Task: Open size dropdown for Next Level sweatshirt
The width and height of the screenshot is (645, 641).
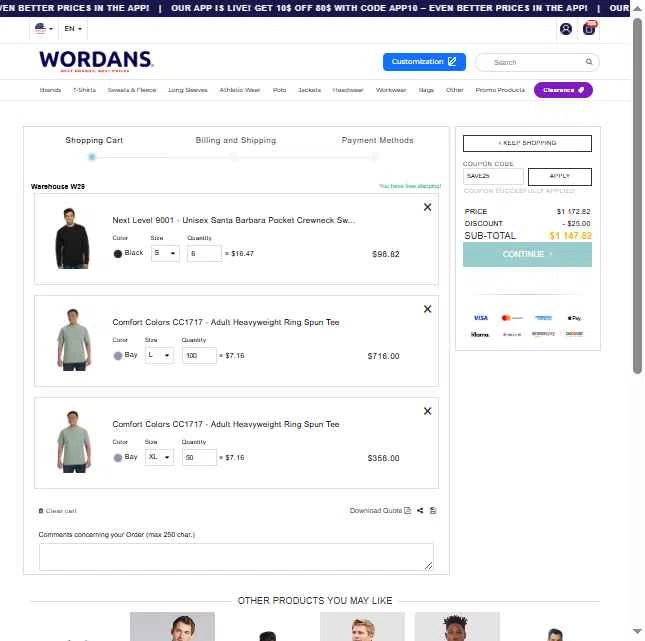Action: click(x=165, y=253)
